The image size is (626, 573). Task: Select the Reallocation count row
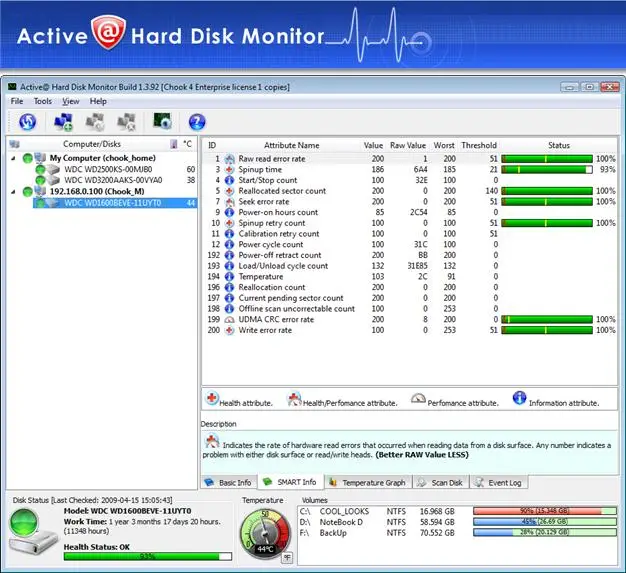(x=410, y=287)
